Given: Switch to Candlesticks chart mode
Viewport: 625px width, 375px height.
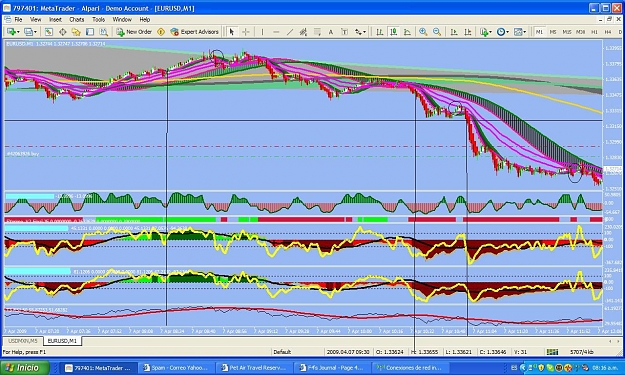Looking at the screenshot, I should click(393, 32).
